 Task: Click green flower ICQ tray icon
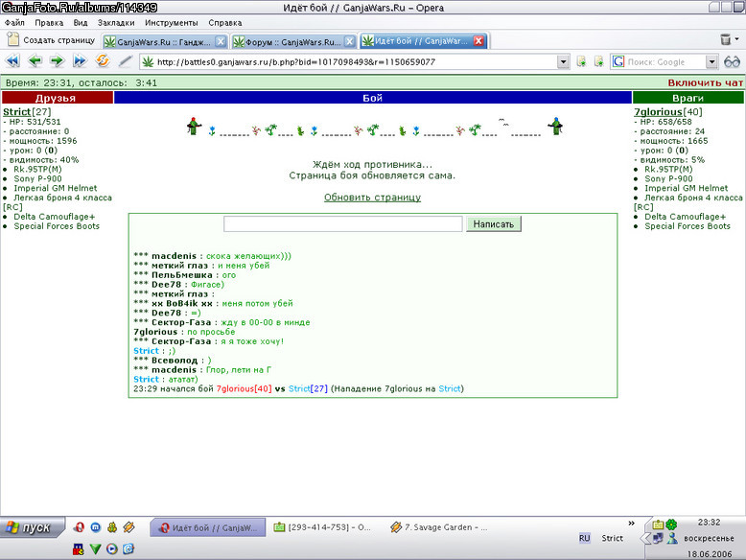(x=671, y=525)
